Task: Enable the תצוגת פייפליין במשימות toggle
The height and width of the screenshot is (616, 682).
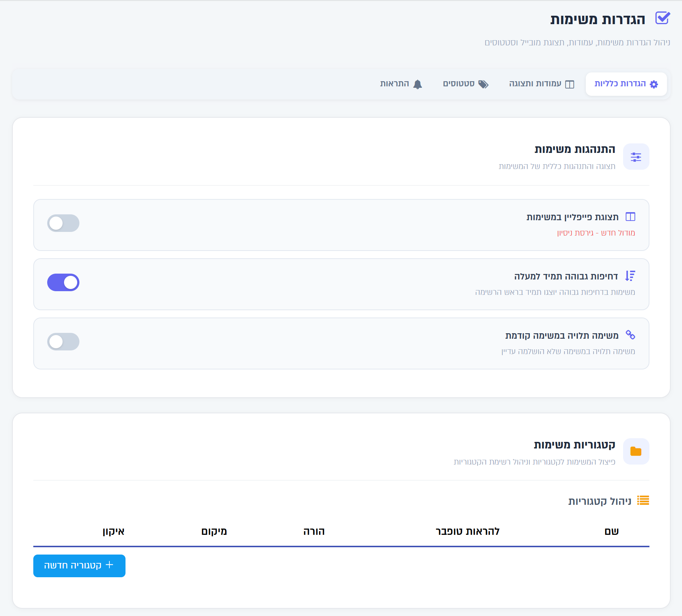Action: click(63, 223)
